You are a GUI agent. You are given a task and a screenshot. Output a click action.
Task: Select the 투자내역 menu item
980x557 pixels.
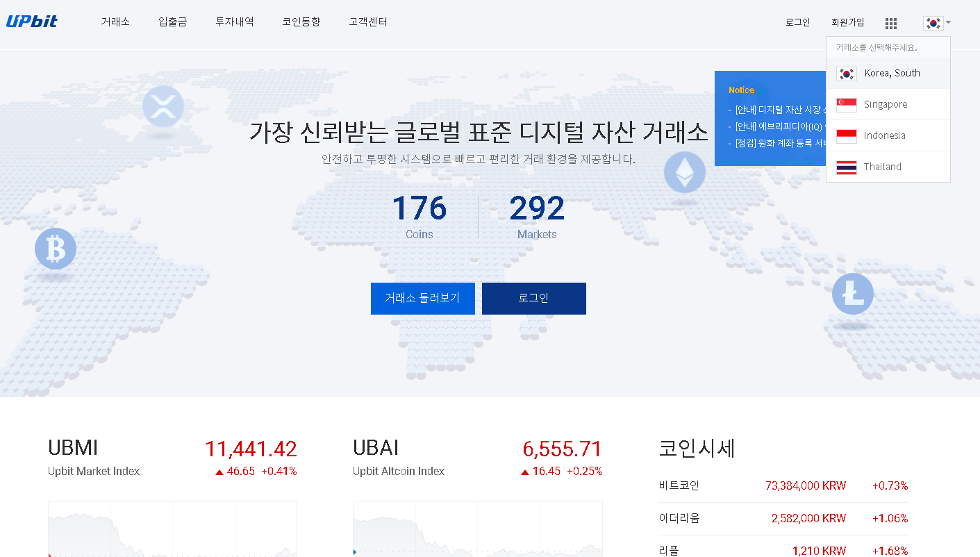pyautogui.click(x=235, y=22)
